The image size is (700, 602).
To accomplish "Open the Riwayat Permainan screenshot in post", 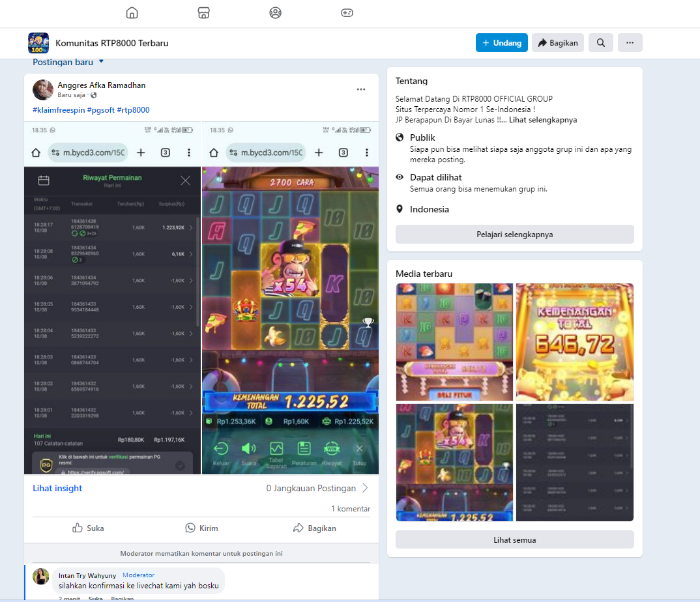I will [x=113, y=298].
